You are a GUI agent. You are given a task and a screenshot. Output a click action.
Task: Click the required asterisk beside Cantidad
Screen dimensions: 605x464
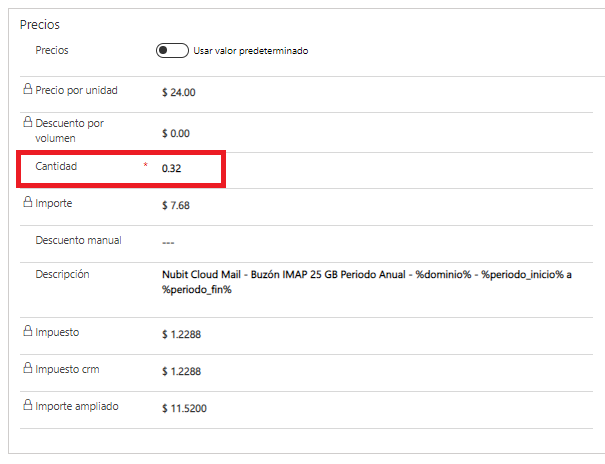coord(146,166)
